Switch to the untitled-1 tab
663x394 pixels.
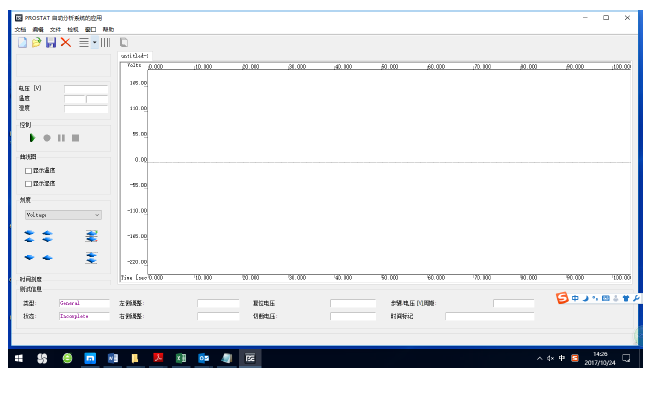coord(135,56)
